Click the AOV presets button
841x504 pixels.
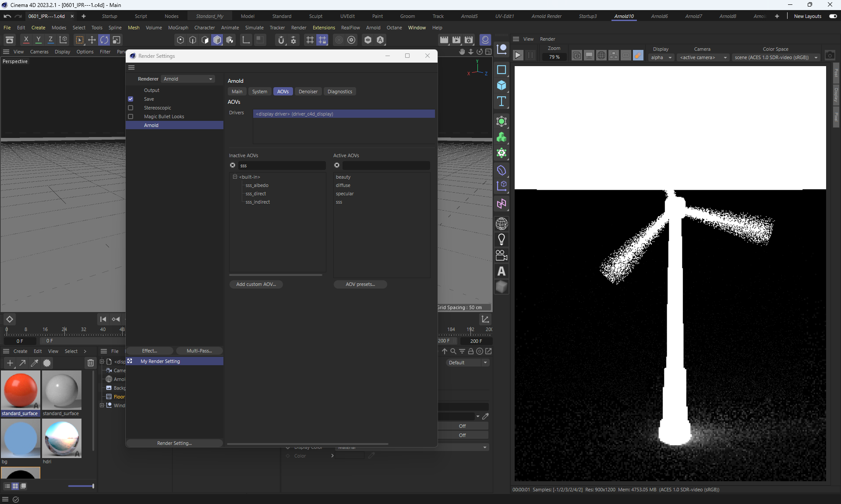(360, 284)
